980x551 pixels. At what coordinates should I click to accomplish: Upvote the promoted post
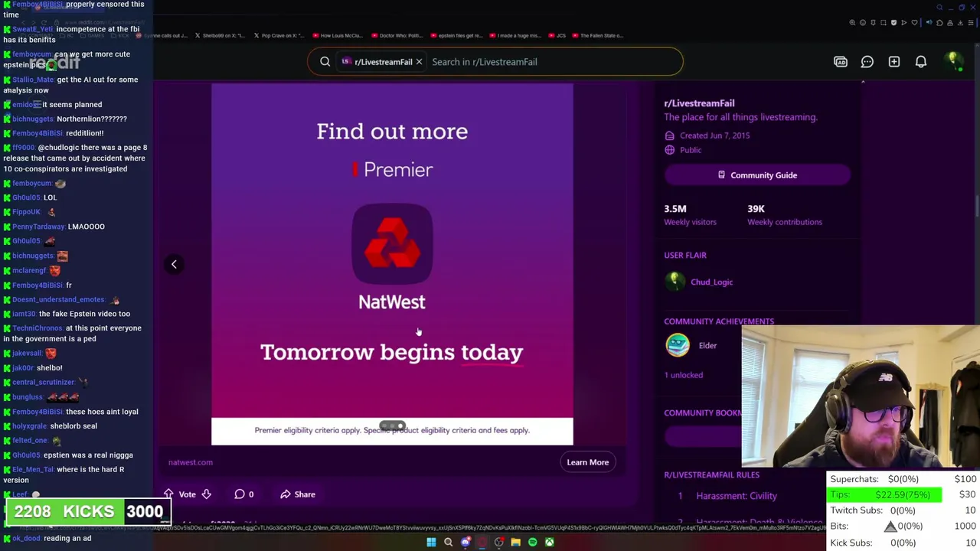pyautogui.click(x=168, y=494)
